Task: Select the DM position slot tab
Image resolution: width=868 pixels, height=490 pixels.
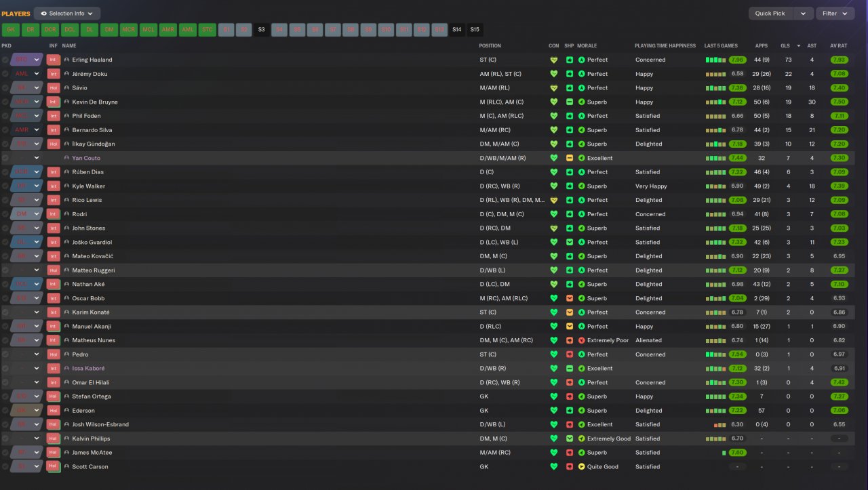Action: pos(109,30)
